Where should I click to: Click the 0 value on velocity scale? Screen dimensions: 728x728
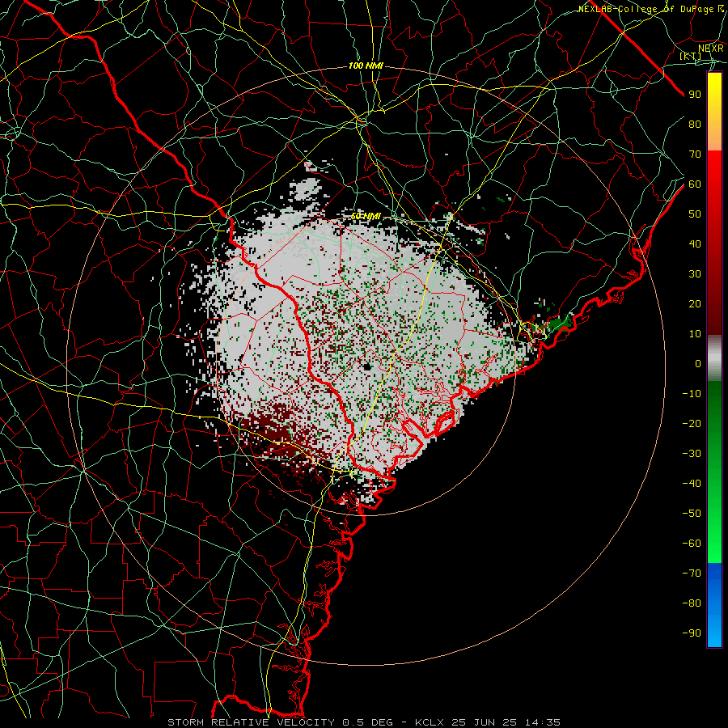tap(698, 364)
